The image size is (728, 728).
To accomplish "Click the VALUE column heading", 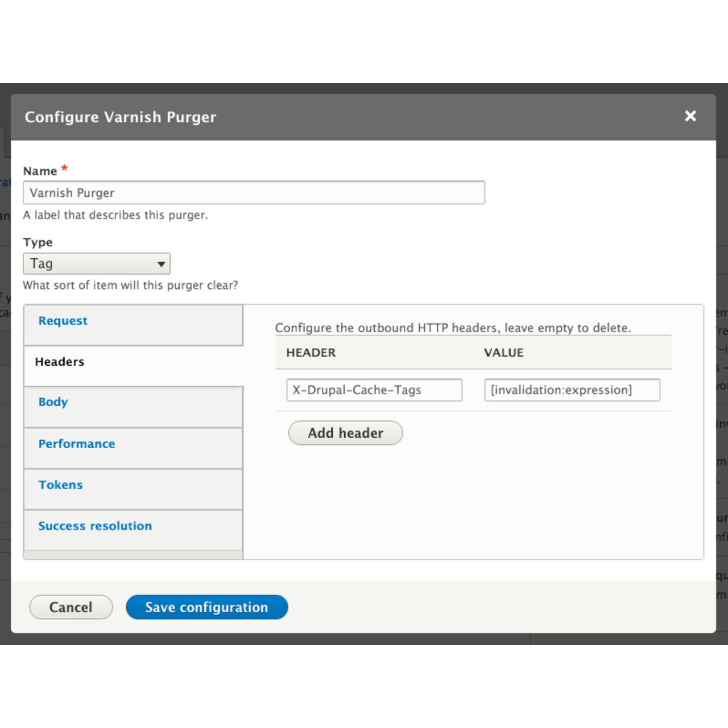I will click(503, 353).
